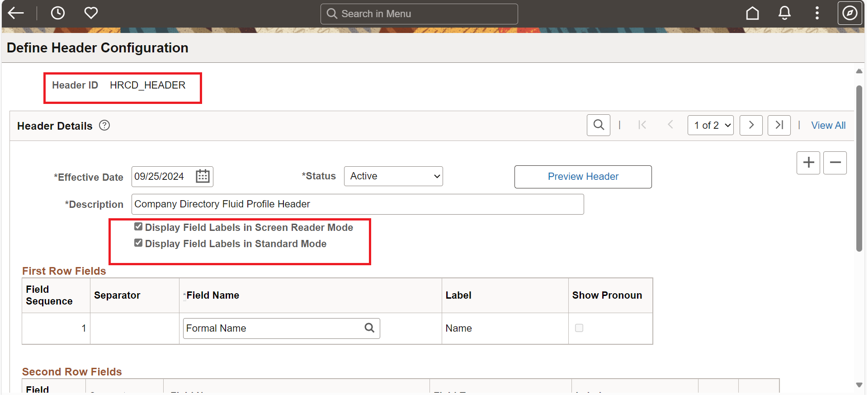Open the Status dropdown showing Active
The height and width of the screenshot is (408, 868).
(x=393, y=176)
